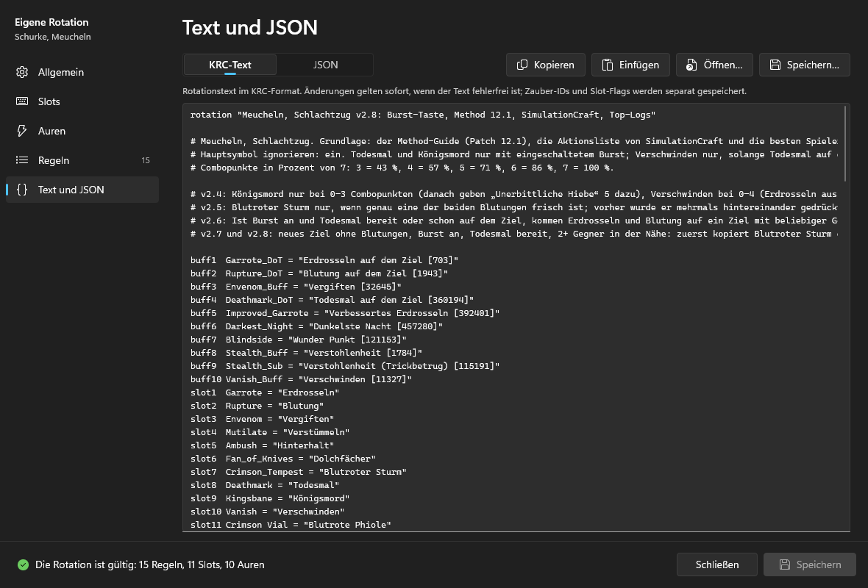Click the slot1 Garrote line
Viewport: 868px width, 588px height.
coord(265,392)
